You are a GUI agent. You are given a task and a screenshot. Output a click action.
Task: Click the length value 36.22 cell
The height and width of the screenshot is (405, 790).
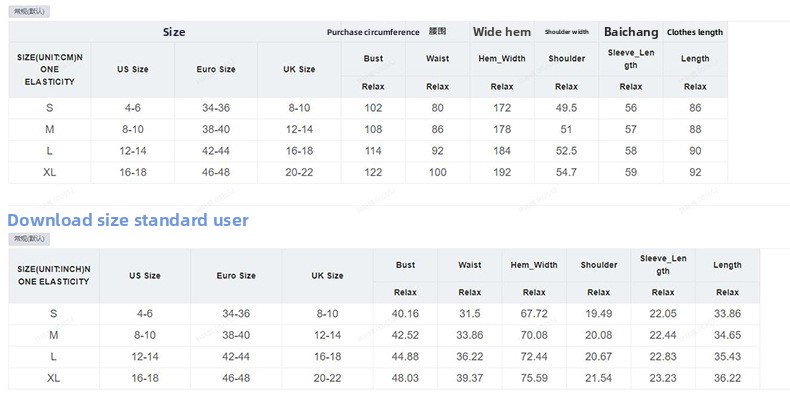(x=727, y=378)
